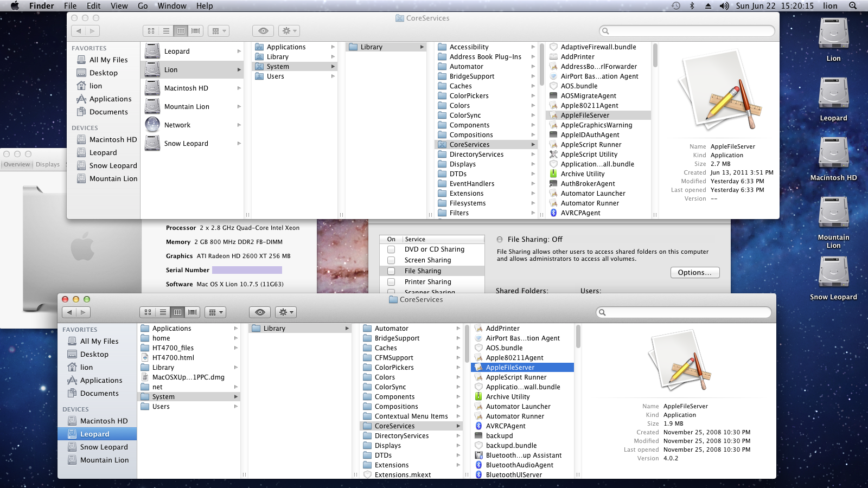This screenshot has width=868, height=488.
Task: Select AirPort Bas...tion Agent in bottom window
Action: coord(522,338)
